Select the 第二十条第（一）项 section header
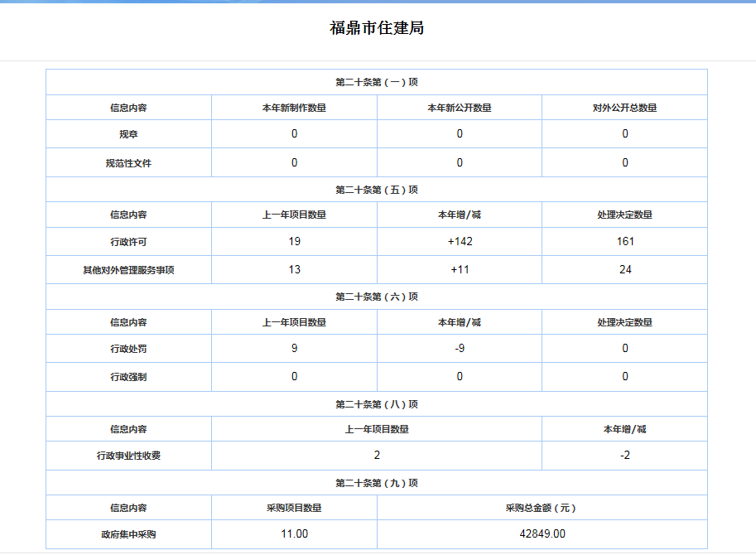 pos(377,82)
